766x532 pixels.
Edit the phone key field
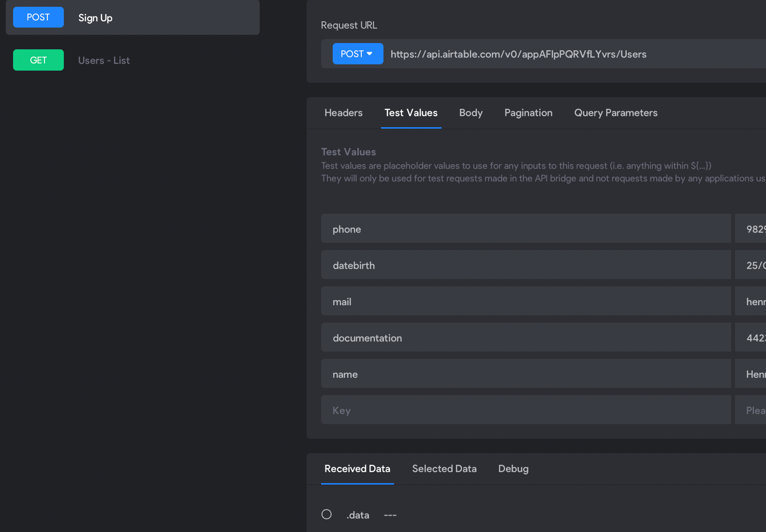point(526,228)
